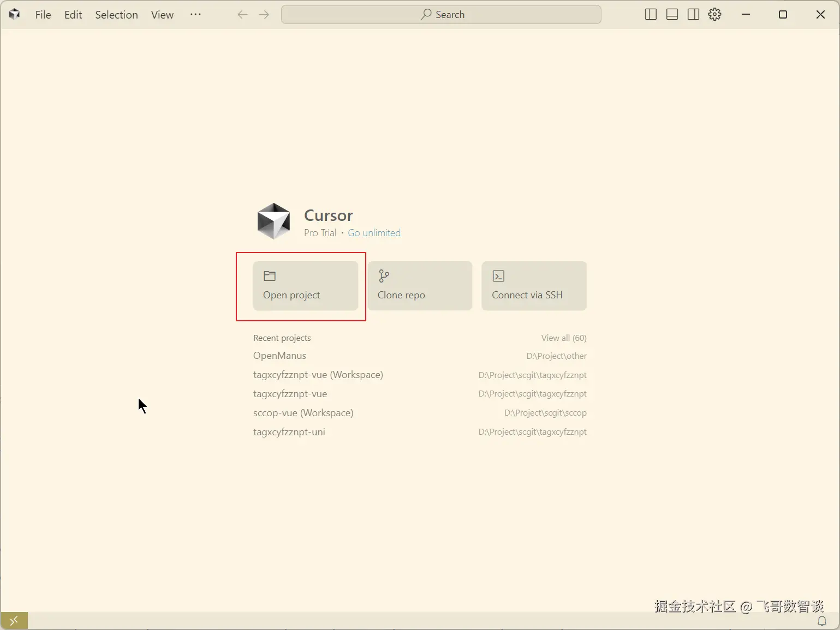Open settings with the gear icon
The height and width of the screenshot is (630, 840).
tap(714, 15)
